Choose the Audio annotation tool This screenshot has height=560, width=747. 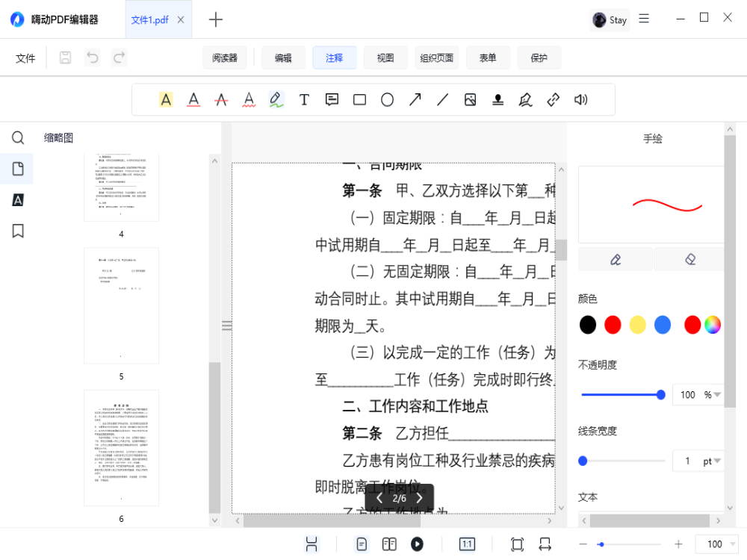tap(580, 99)
